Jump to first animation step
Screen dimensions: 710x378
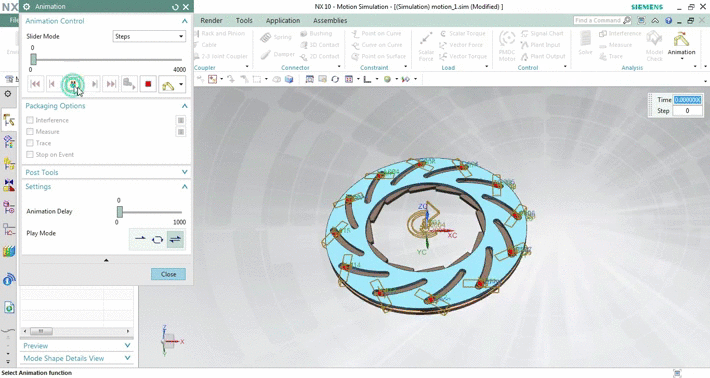pos(35,84)
